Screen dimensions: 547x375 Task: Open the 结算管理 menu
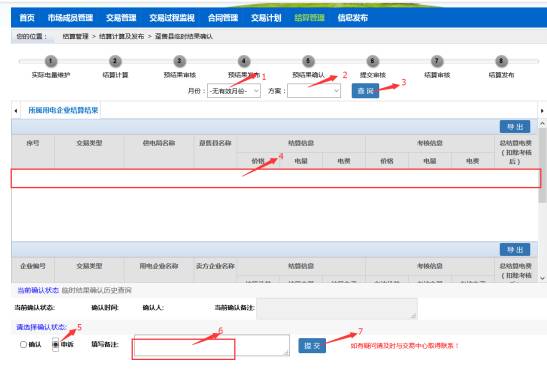click(x=309, y=18)
